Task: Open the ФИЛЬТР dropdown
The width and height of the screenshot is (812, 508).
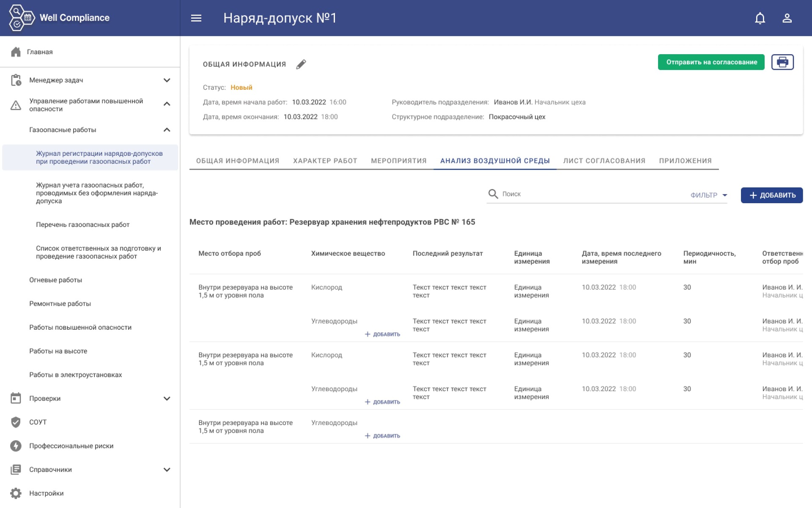Action: coord(708,195)
